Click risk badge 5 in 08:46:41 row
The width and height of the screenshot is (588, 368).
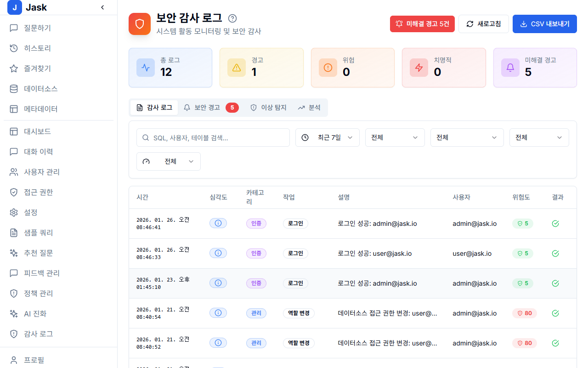[523, 224]
